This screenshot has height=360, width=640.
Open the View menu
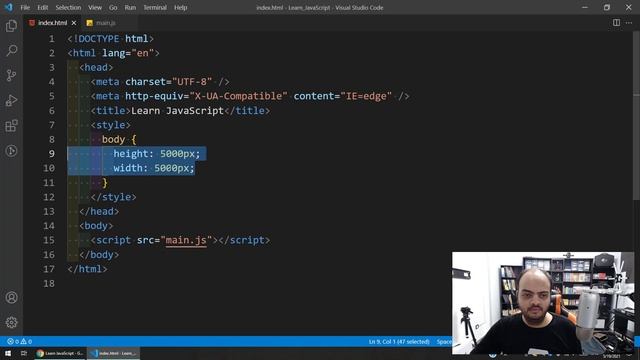pyautogui.click(x=95, y=7)
